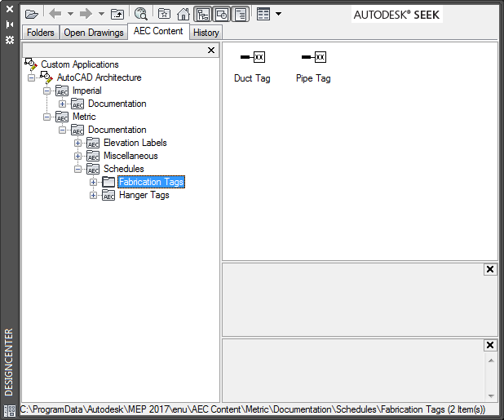
Task: Close the DesignCenter palette
Action: [10, 9]
